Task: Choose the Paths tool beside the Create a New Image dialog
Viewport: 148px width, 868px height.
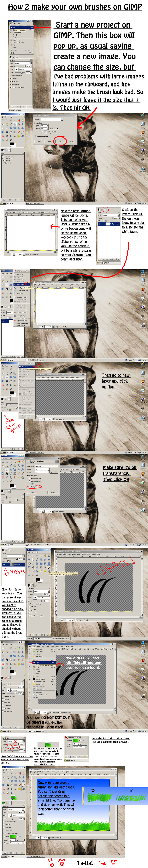Action: (x=7, y=124)
